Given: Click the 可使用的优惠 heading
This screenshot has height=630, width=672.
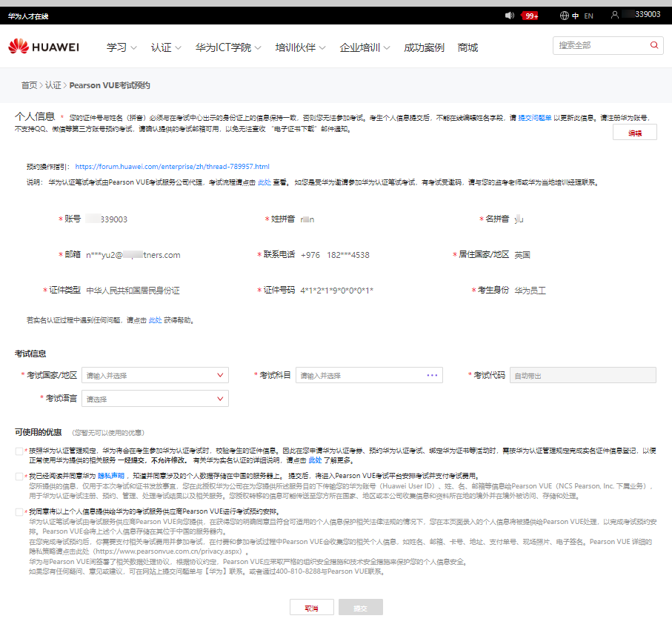Looking at the screenshot, I should pos(38,432).
